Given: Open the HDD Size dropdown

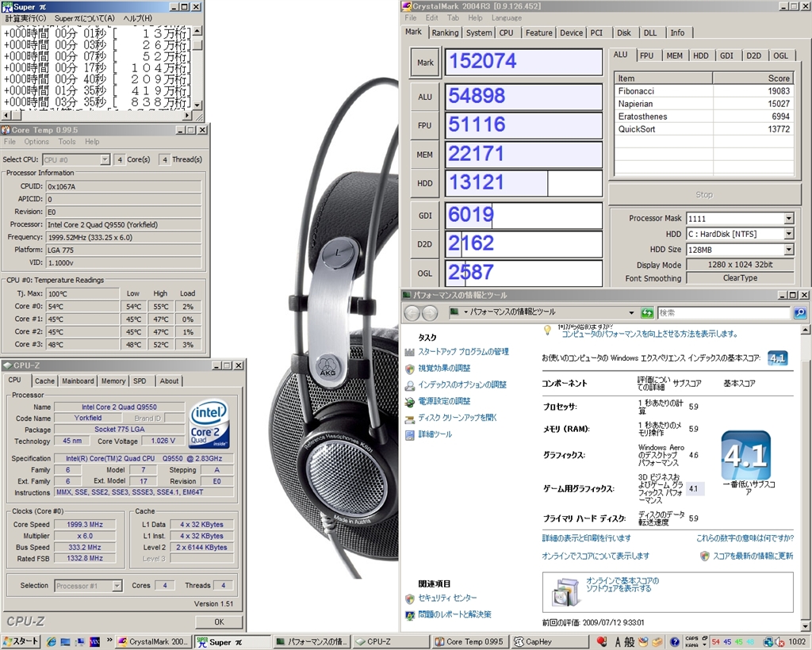Looking at the screenshot, I should tap(788, 250).
